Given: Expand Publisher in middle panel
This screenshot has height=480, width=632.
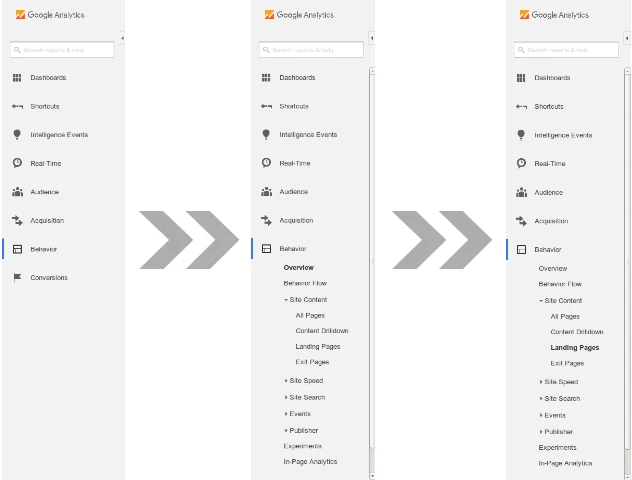Looking at the screenshot, I should click(x=286, y=430).
